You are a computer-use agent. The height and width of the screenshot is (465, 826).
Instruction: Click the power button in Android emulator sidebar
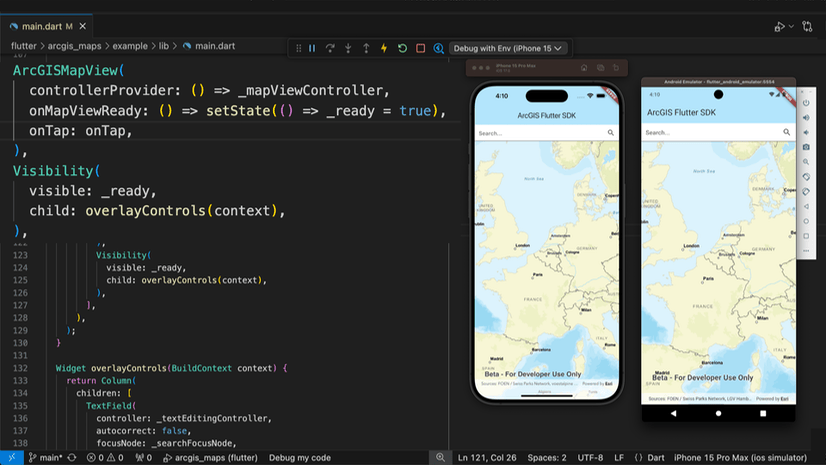[x=806, y=103]
